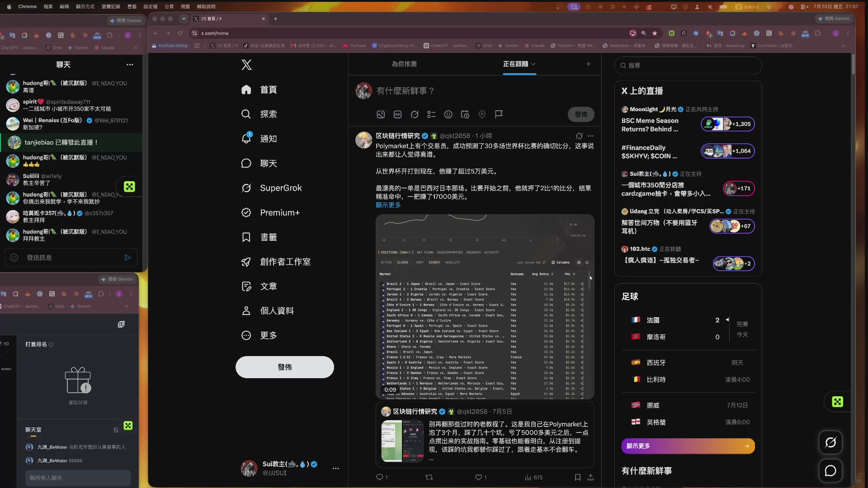
Task: Bookmark the 区块链行情研究 post
Action: click(577, 477)
